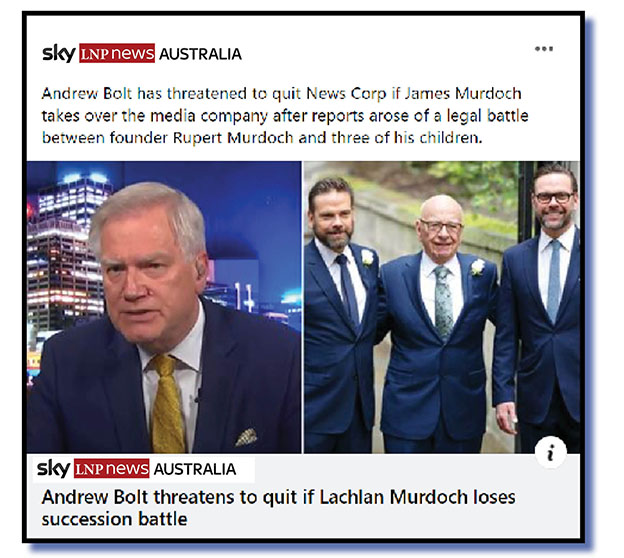624x558 pixels.
Task: Click the top 'sky' wordmark logo
Action: click(59, 53)
